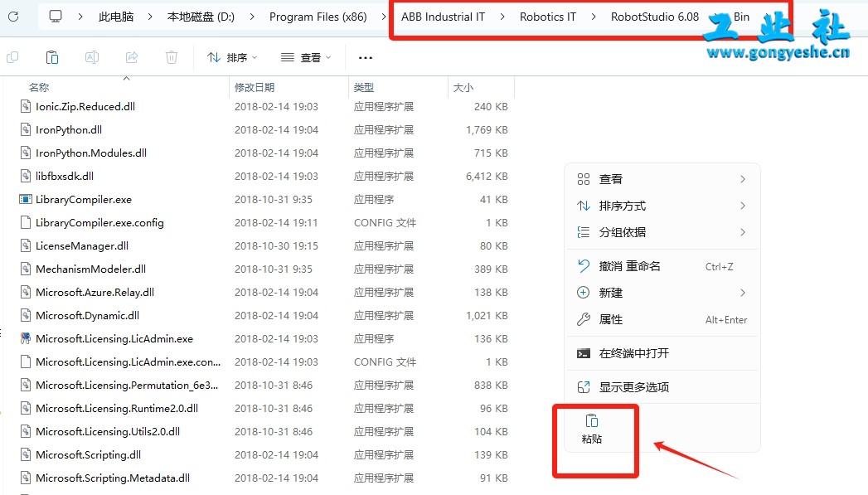Select file Microsoft.Azure.Relay.dll
The image size is (868, 495).
click(x=95, y=293)
